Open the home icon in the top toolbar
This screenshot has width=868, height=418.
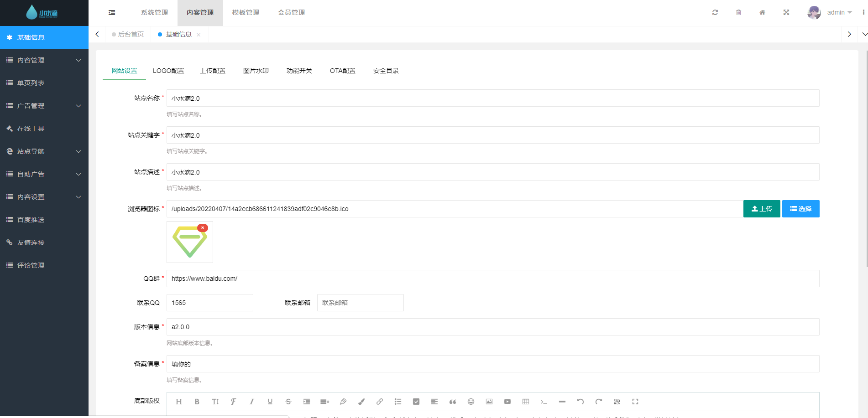[x=762, y=12]
